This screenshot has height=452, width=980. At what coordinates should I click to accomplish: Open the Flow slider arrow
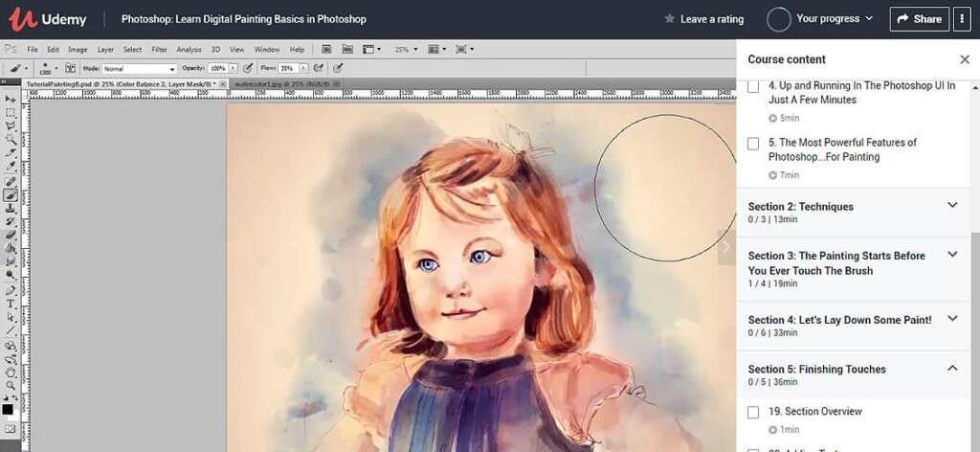coord(303,68)
